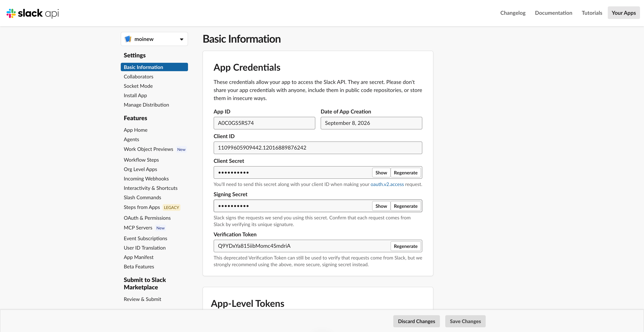
Task: Open Documentation in top navigation
Action: tap(553, 13)
